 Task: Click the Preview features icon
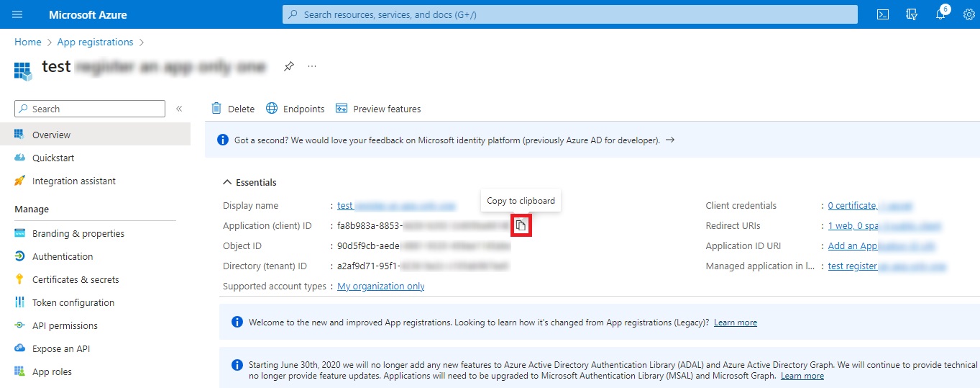[342, 109]
